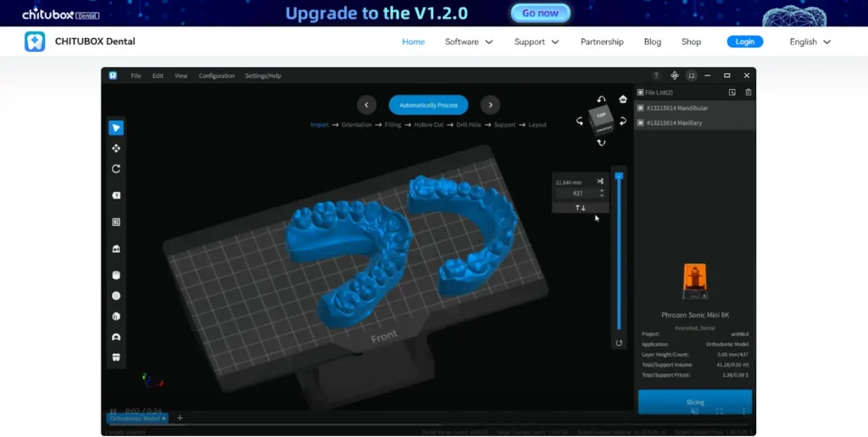Click the sphere shape tool icon

pyautogui.click(x=115, y=296)
